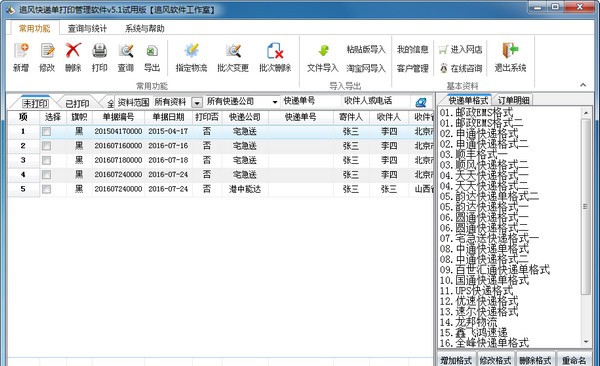Screen dimensions: 600x366
Task: Click the 修改格式 button
Action: click(x=496, y=360)
